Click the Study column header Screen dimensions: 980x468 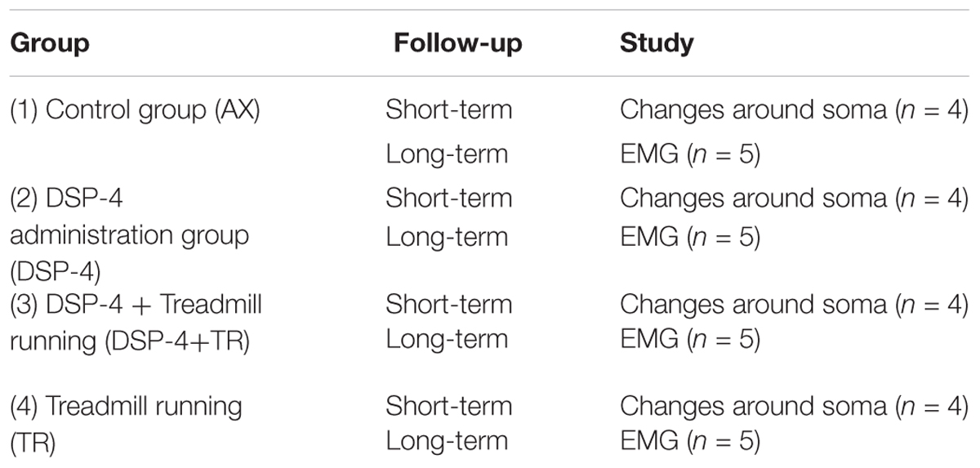tap(657, 42)
